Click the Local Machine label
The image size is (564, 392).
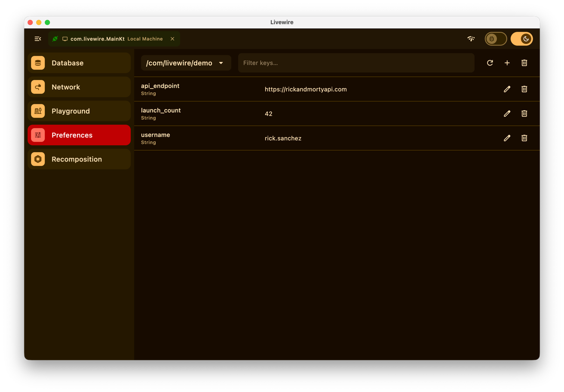pyautogui.click(x=145, y=39)
